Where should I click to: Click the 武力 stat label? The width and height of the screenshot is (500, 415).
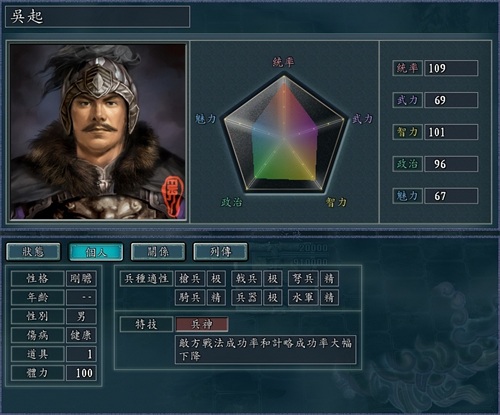coord(407,100)
